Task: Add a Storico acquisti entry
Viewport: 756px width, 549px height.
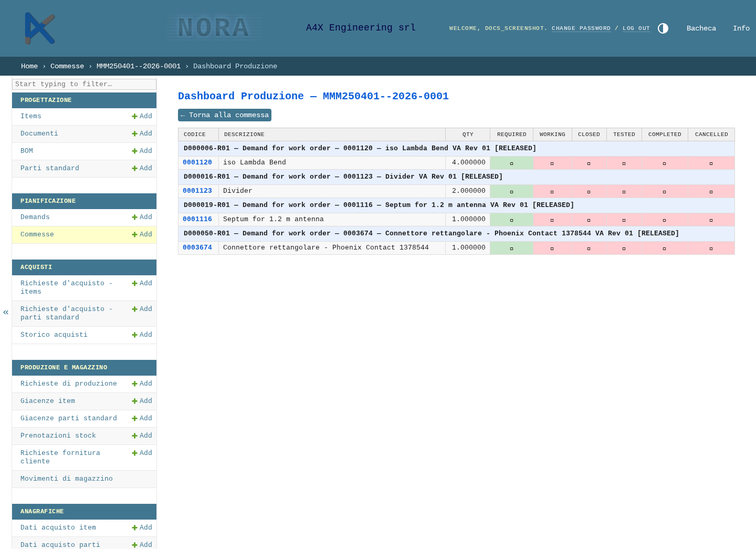Action: [x=142, y=335]
